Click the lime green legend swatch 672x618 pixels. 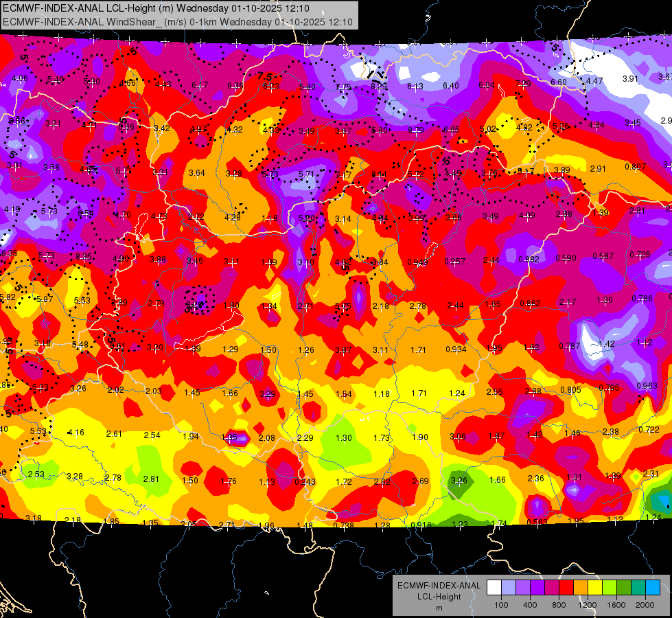point(610,588)
